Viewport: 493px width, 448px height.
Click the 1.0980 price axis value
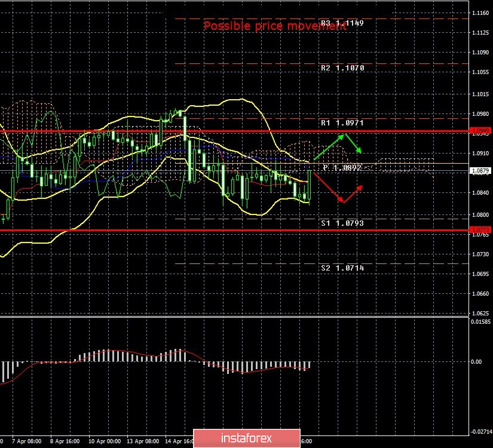(480, 114)
